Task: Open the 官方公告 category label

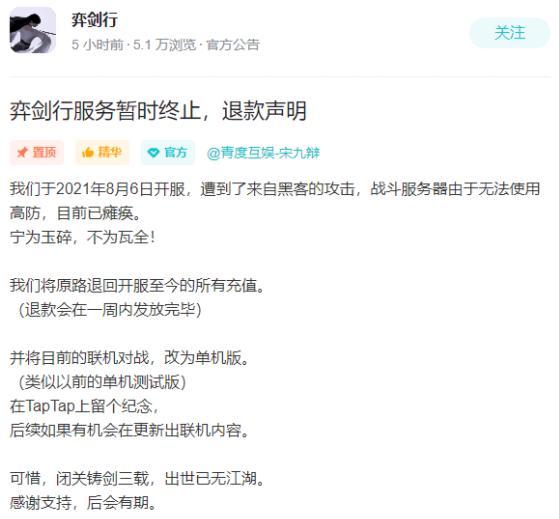Action: pyautogui.click(x=233, y=45)
